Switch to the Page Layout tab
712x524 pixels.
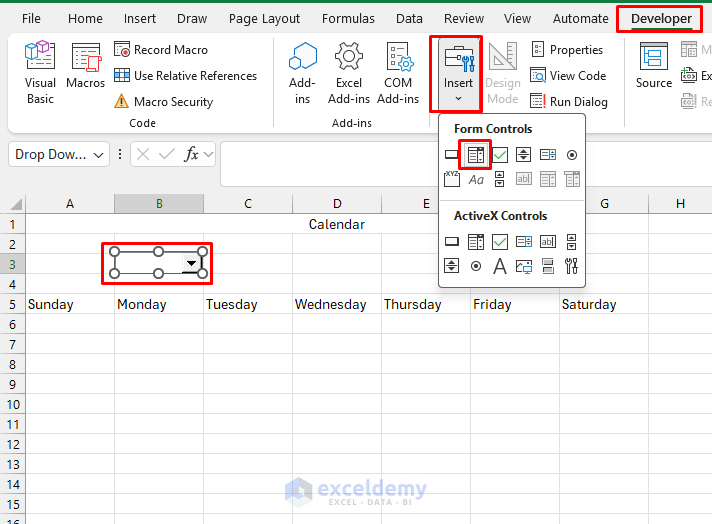click(264, 19)
